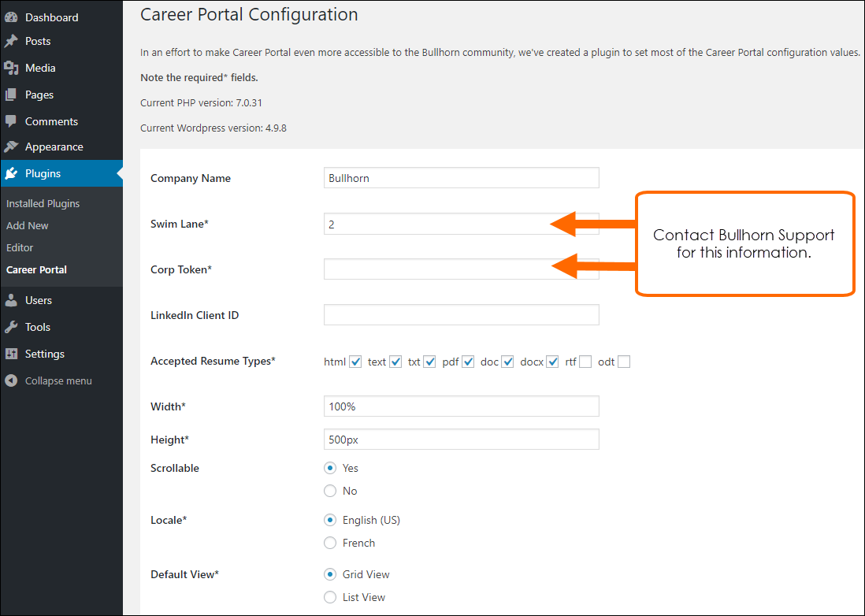Click the Plugins plug icon
Screen dimensions: 865x616
point(11,173)
